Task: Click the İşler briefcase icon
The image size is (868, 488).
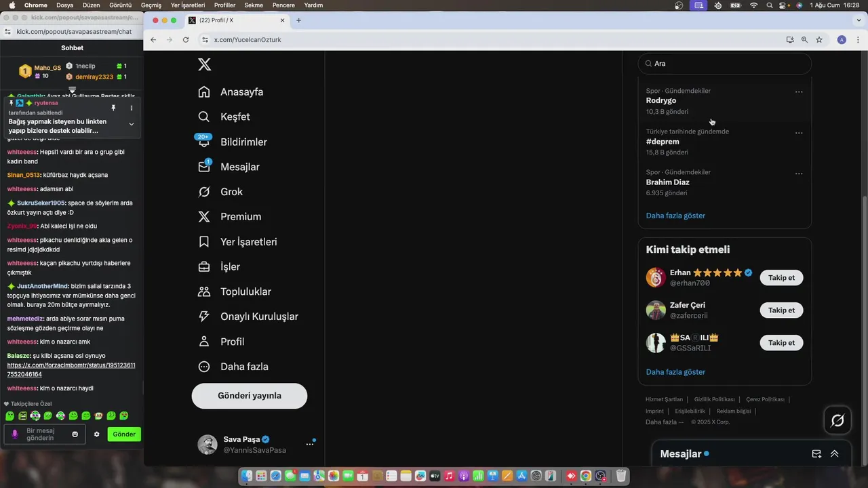Action: click(204, 266)
